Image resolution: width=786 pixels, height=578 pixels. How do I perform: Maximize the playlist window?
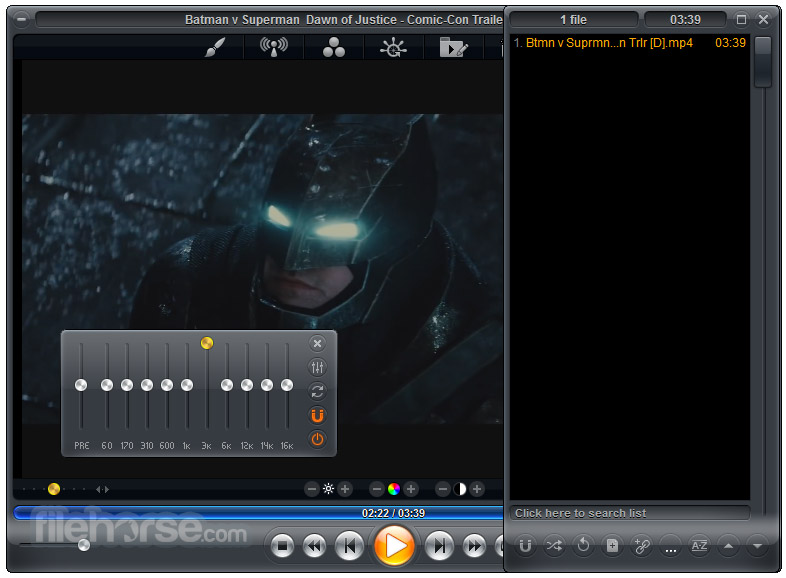click(741, 20)
